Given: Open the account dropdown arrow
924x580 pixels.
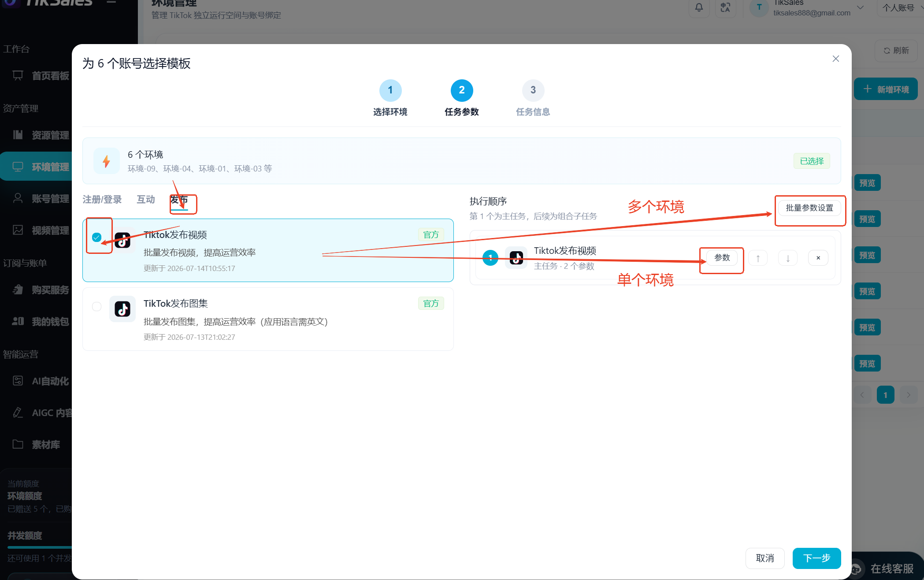Looking at the screenshot, I should tap(860, 7).
